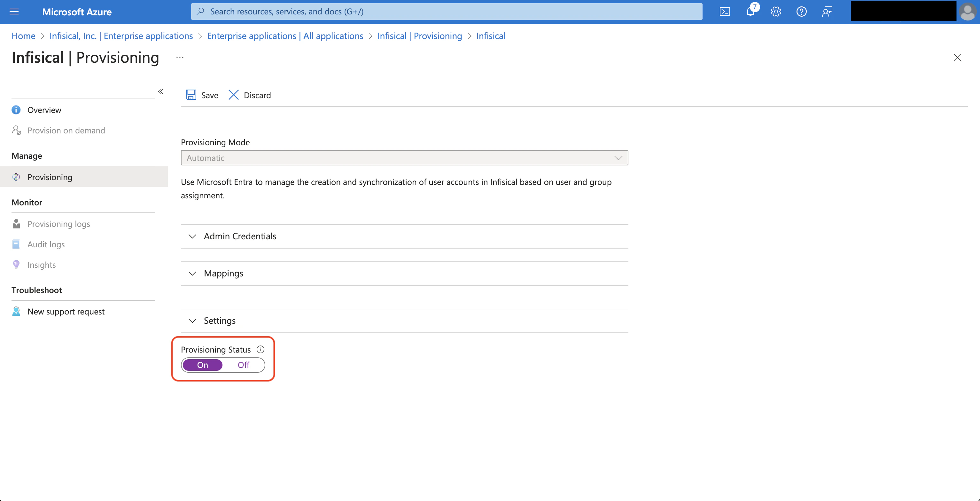Viewport: 980px width, 501px height.
Task: Click the Discard X icon
Action: pyautogui.click(x=234, y=95)
